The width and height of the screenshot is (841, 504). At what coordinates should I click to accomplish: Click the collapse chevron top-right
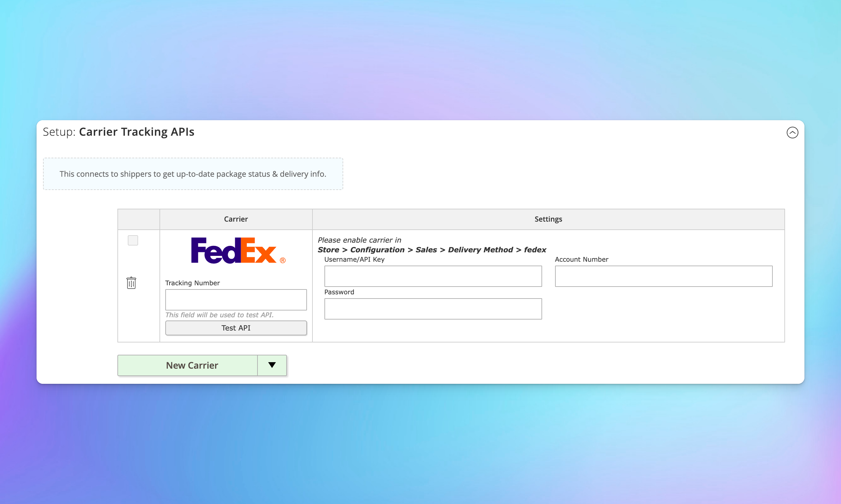coord(792,132)
